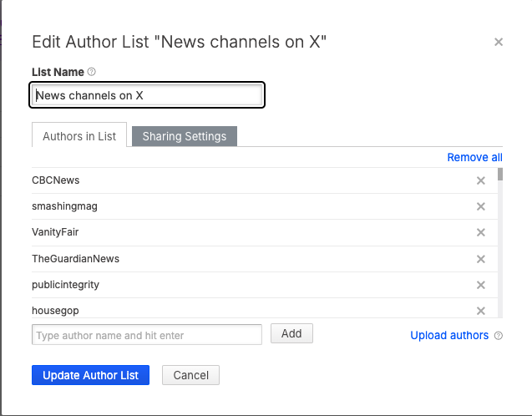This screenshot has width=532, height=416.
Task: Click Update Author List button
Action: coord(90,375)
